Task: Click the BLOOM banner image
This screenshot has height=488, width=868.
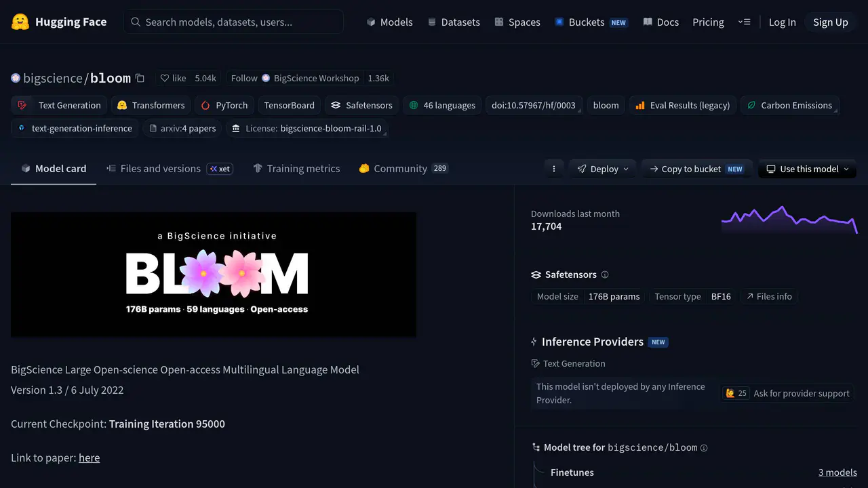Action: pos(214,274)
